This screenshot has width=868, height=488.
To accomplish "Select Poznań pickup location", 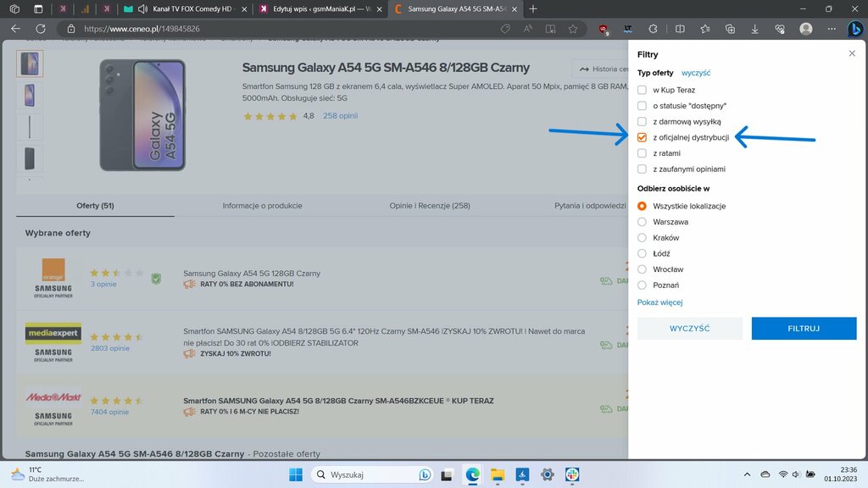I will coord(642,286).
